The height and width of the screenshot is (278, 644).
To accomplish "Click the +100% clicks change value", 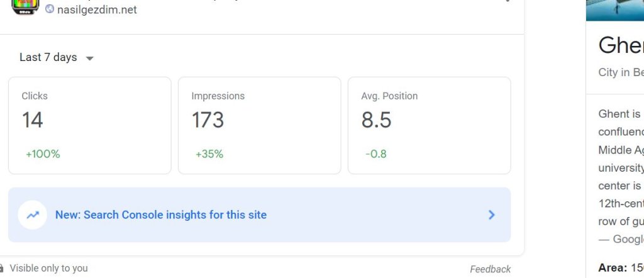I will (x=43, y=154).
